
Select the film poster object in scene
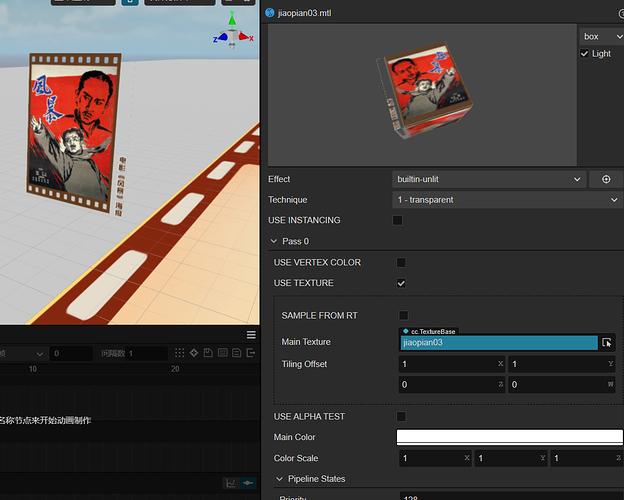pyautogui.click(x=74, y=132)
